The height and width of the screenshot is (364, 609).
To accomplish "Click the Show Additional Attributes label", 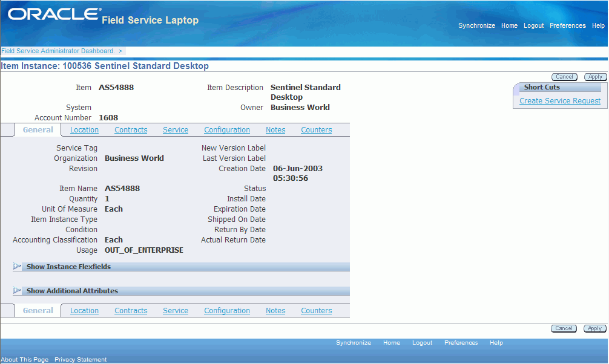I will 72,291.
